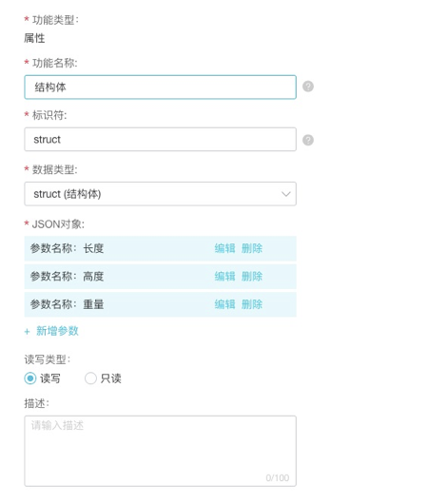Delete the 高度 parameter
The width and height of the screenshot is (428, 504).
(252, 277)
